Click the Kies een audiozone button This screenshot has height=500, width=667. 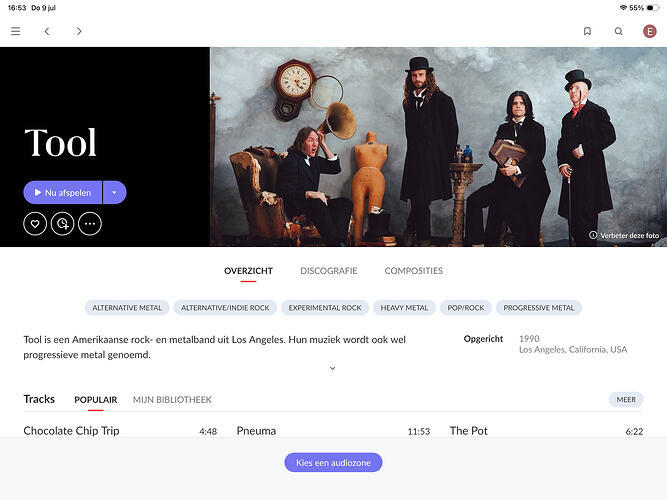[x=333, y=463]
